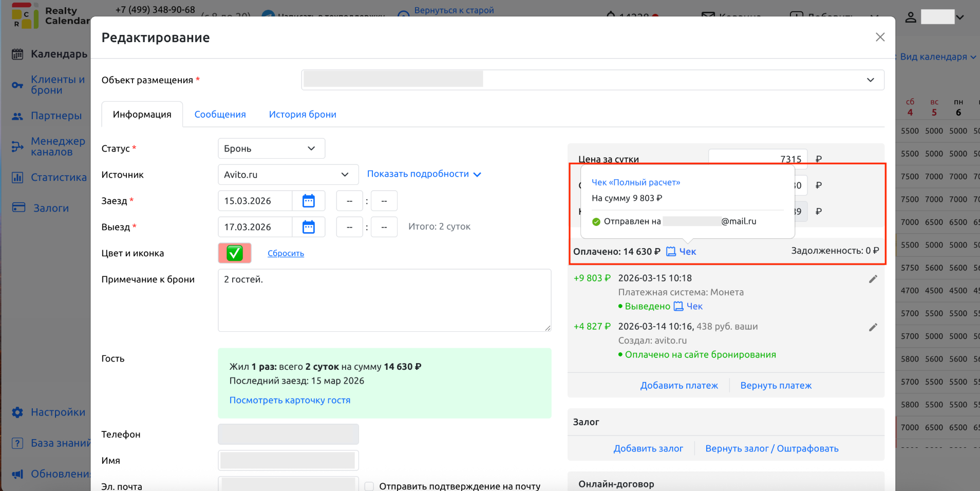The width and height of the screenshot is (980, 491).
Task: Open Чек receipt next to Оплачено
Action: click(681, 252)
